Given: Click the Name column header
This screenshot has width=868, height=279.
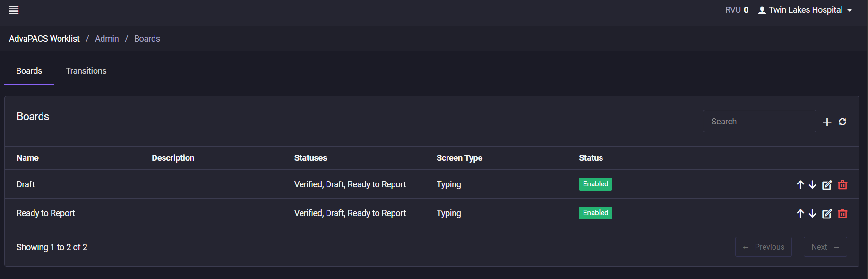Looking at the screenshot, I should (x=27, y=158).
